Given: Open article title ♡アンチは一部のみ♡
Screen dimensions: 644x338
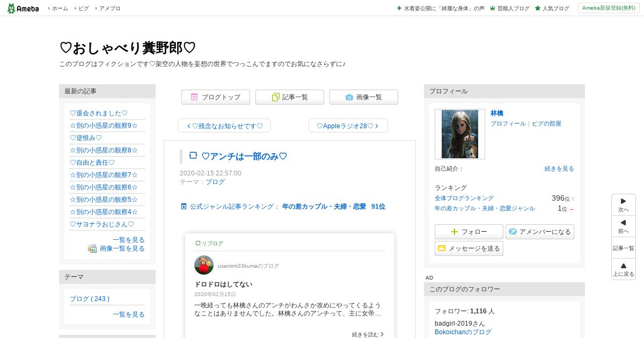Looking at the screenshot, I should (x=244, y=156).
